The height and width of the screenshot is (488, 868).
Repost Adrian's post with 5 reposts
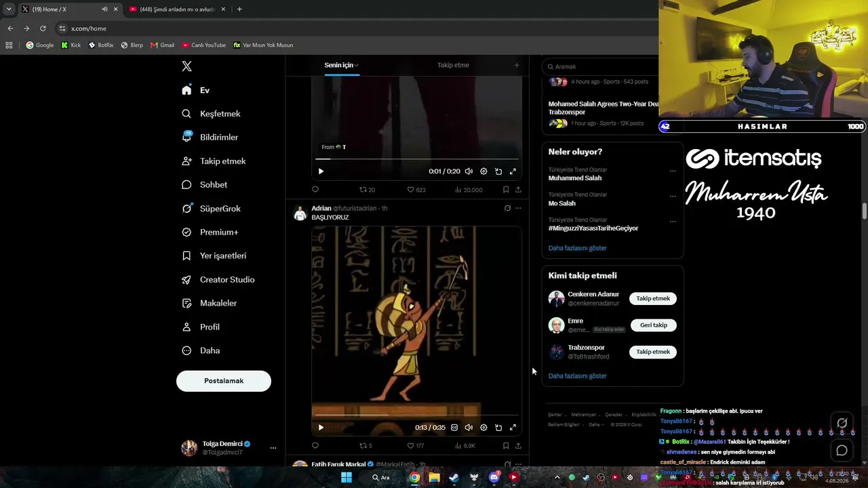pyautogui.click(x=366, y=445)
